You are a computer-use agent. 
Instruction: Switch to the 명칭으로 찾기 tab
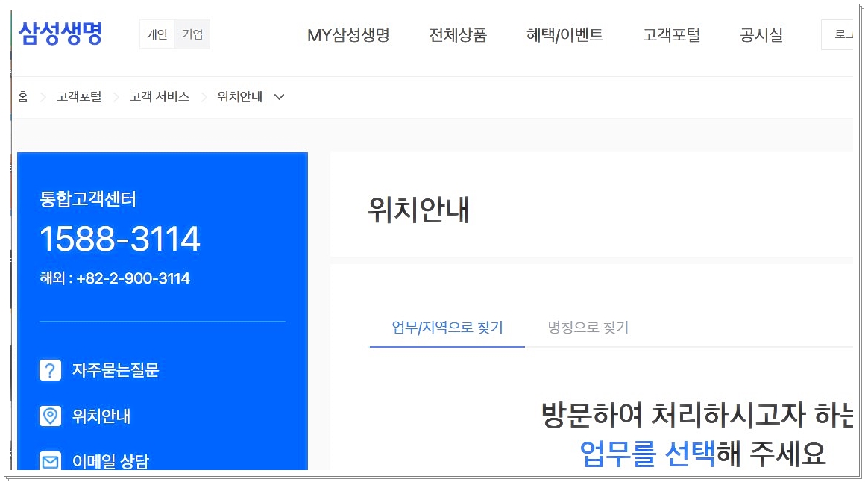click(x=588, y=328)
